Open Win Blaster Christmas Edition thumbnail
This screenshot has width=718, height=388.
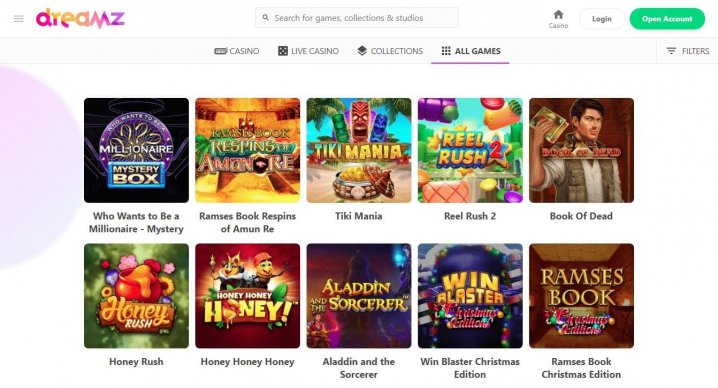[x=470, y=296]
